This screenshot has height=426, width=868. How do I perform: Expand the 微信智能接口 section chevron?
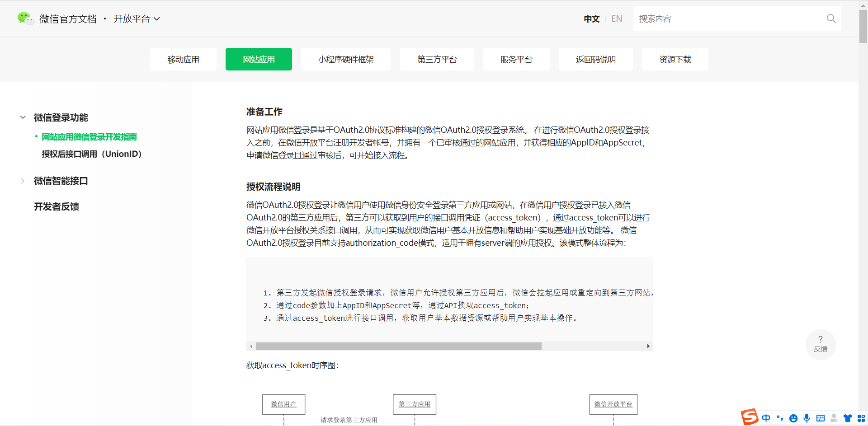coord(23,181)
